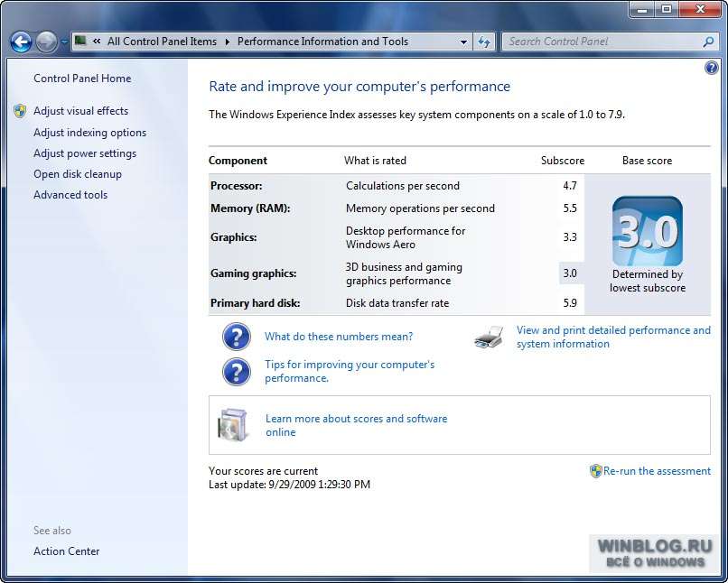Image resolution: width=728 pixels, height=583 pixels.
Task: Minimize the Control Panel window
Action: click(642, 9)
